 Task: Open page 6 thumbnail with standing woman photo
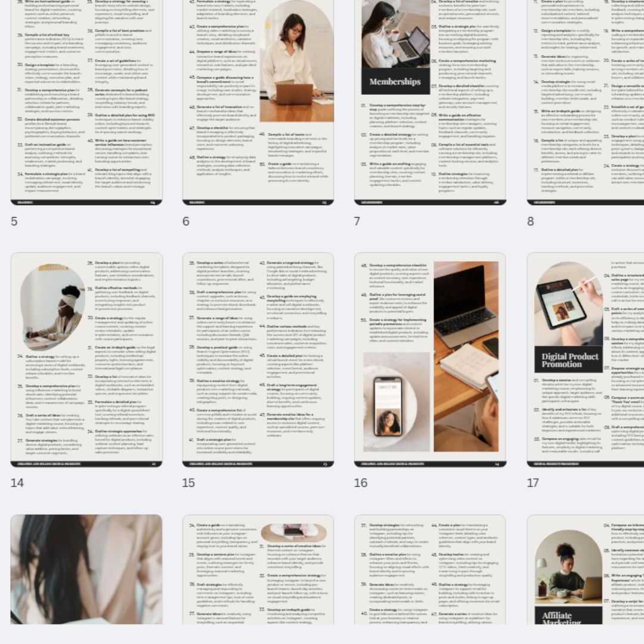258,101
